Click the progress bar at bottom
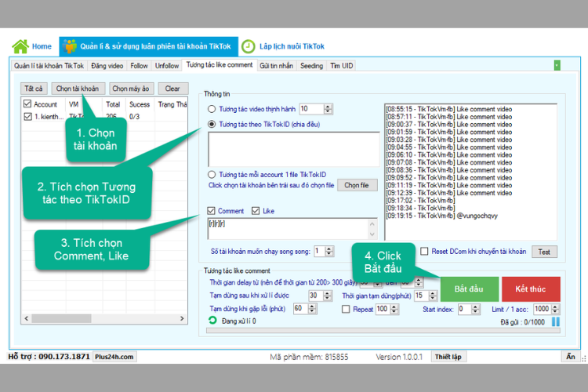The width and height of the screenshot is (588, 392). pos(383,331)
